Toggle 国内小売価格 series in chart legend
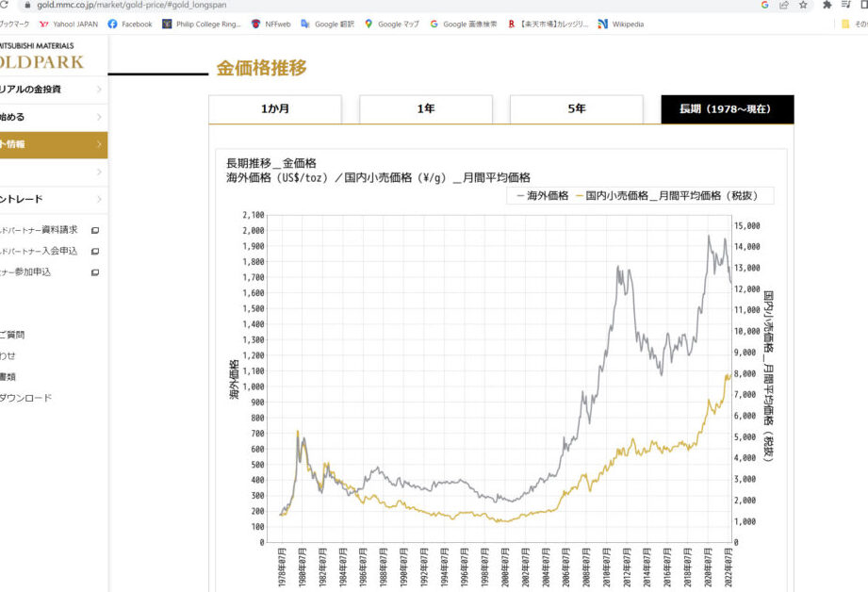 pyautogui.click(x=666, y=195)
